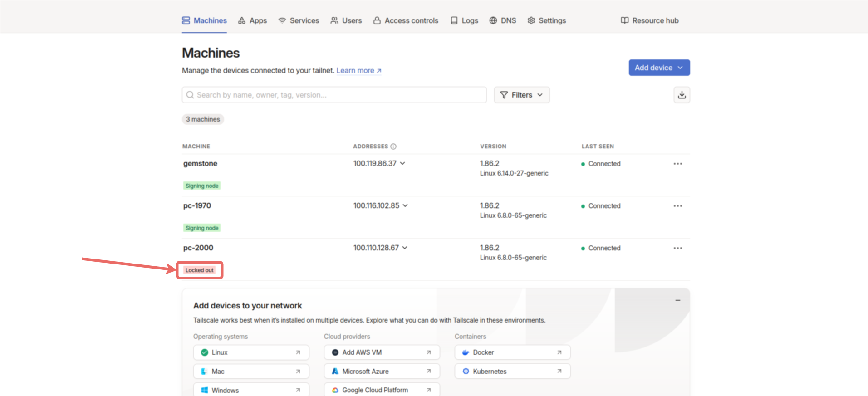This screenshot has height=396, width=868.
Task: Open the Kubernetes container option
Action: click(512, 372)
